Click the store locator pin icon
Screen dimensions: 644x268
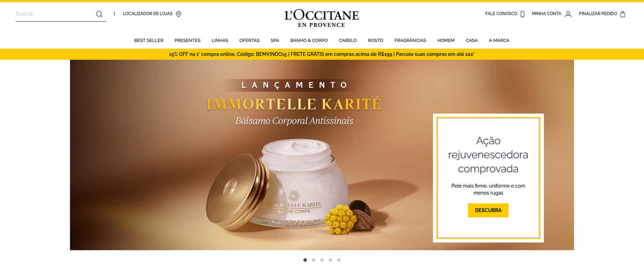coord(179,14)
